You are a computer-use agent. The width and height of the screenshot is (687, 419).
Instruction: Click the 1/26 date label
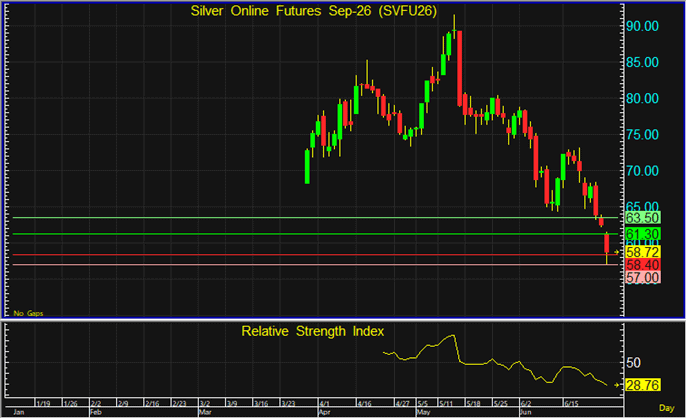(70, 403)
